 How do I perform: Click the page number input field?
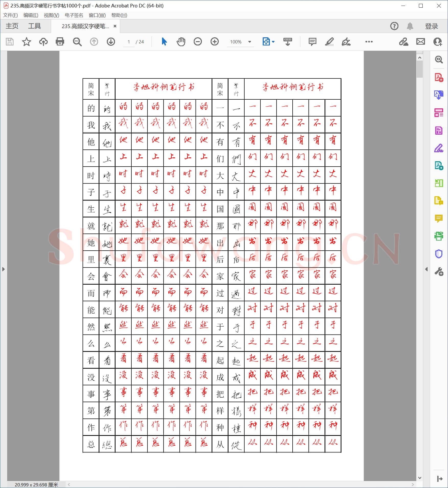129,42
